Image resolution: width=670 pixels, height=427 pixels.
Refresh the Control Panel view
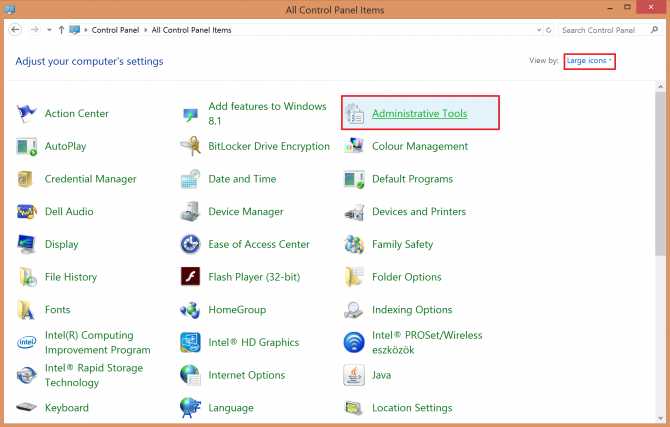549,30
